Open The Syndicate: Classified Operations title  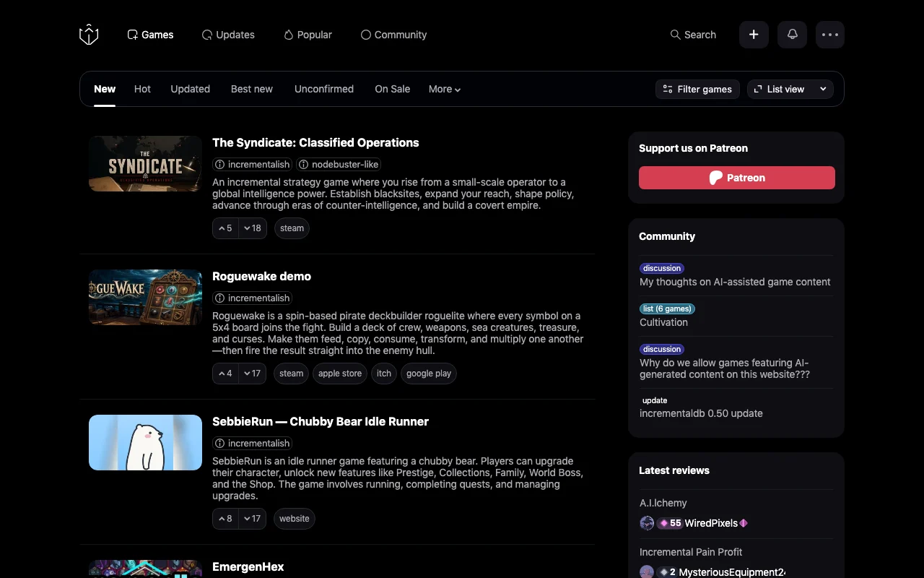[315, 142]
